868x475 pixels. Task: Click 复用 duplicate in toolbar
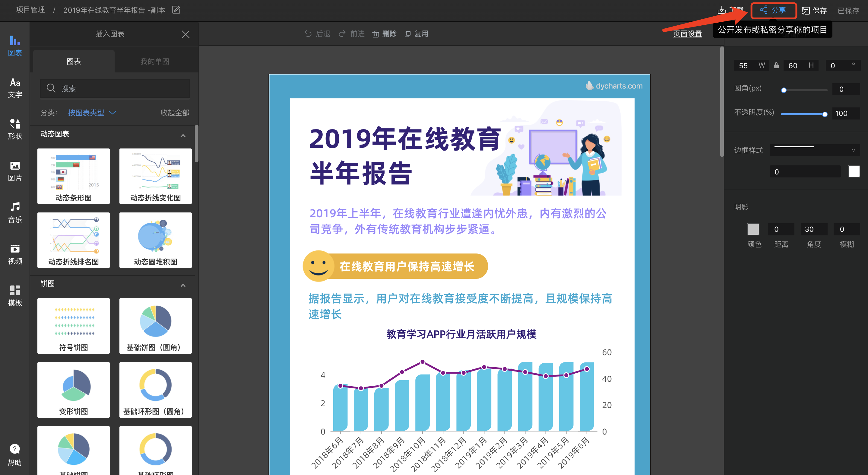[x=417, y=34]
